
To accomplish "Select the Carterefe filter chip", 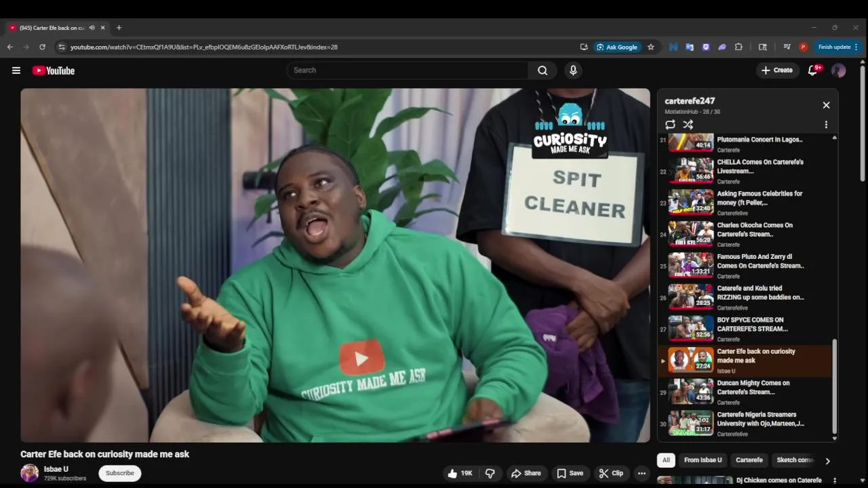I will pos(749,460).
